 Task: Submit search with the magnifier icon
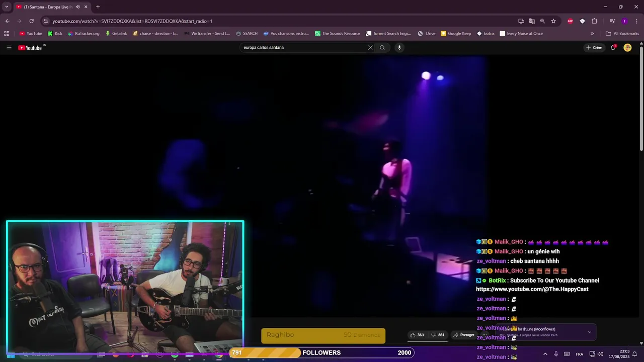pos(382,48)
